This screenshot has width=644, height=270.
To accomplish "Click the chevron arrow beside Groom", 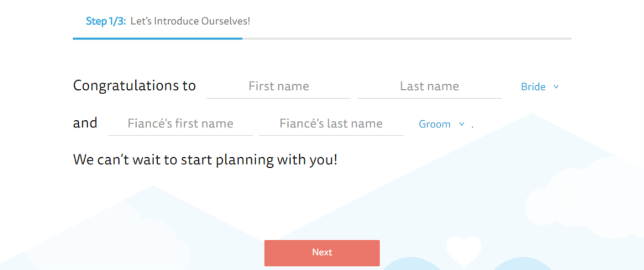I will click(461, 124).
